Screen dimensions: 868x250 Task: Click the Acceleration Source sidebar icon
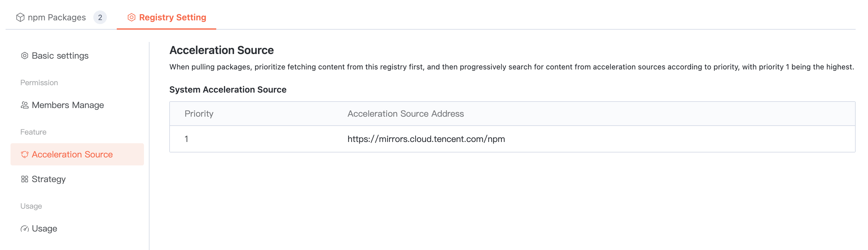coord(25,154)
